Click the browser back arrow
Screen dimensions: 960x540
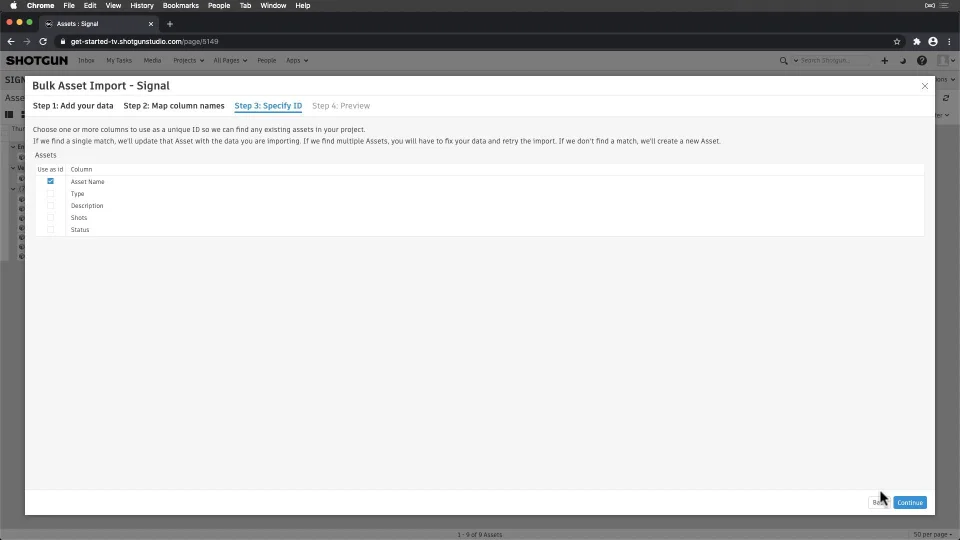click(11, 42)
